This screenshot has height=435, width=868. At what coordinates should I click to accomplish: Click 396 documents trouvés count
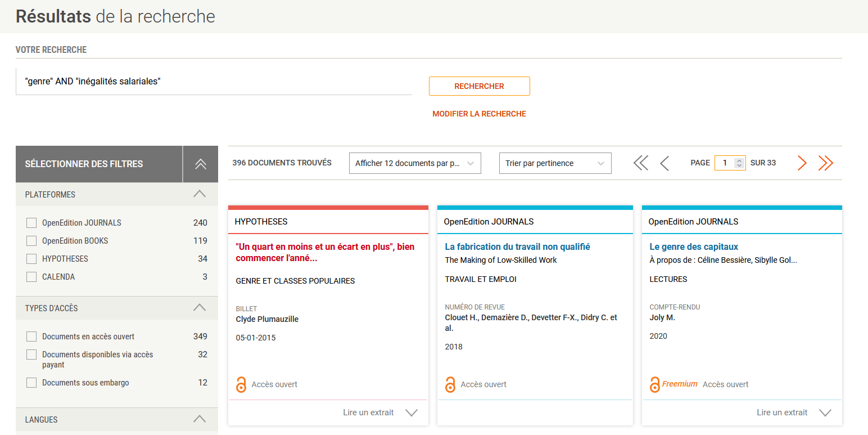pos(282,163)
